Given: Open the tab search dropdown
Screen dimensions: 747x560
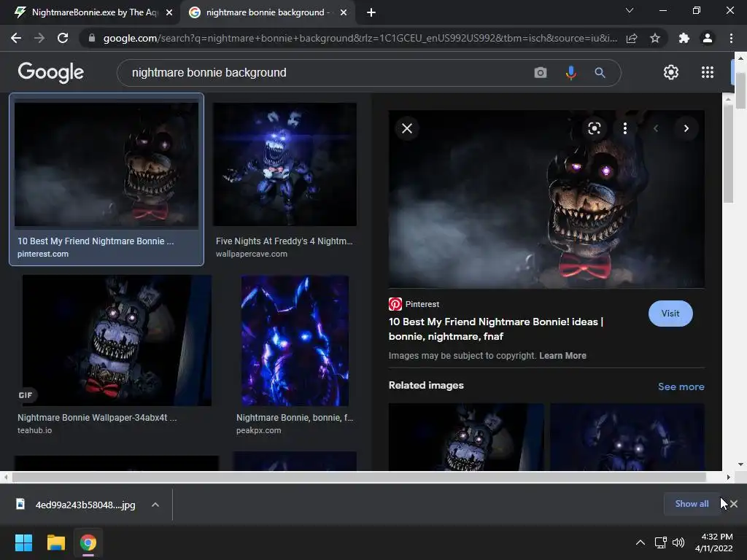Looking at the screenshot, I should 630,10.
